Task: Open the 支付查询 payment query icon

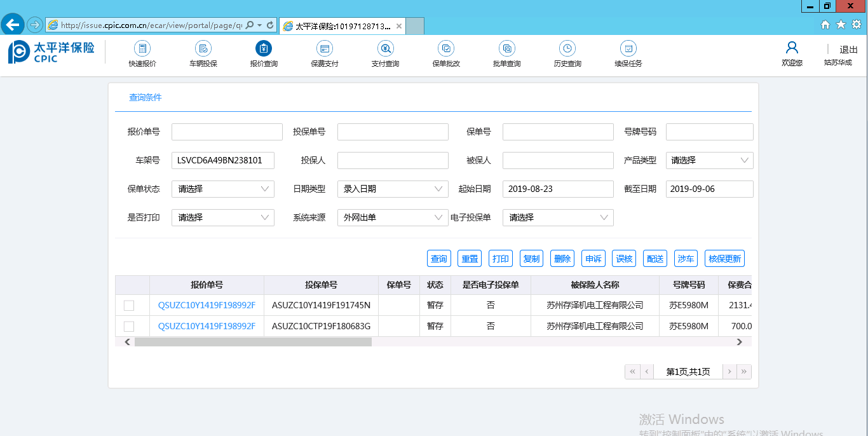Action: 385,49
